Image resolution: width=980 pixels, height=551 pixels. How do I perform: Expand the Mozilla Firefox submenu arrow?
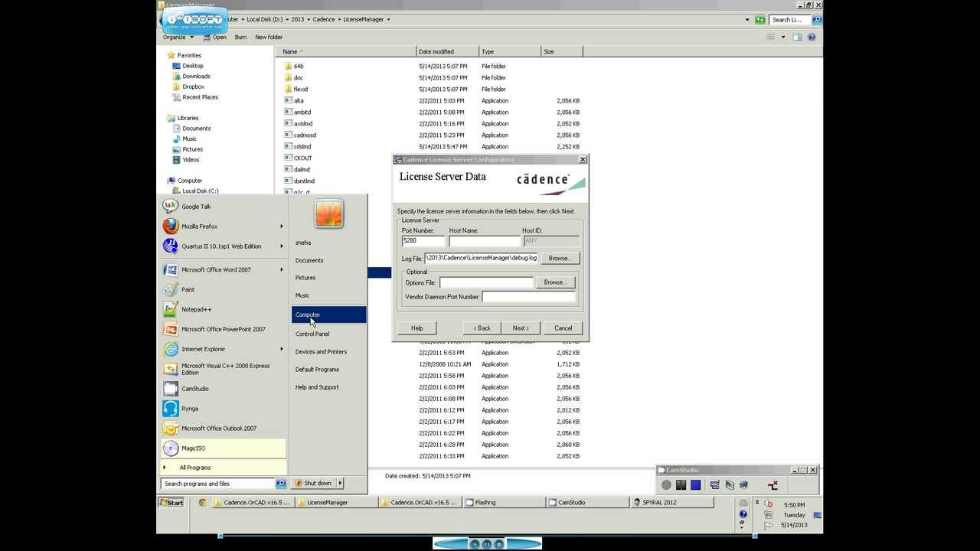click(281, 227)
